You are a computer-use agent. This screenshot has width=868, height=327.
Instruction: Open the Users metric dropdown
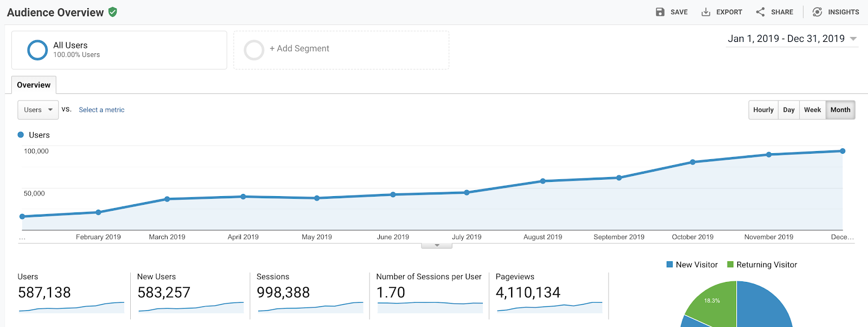point(38,110)
